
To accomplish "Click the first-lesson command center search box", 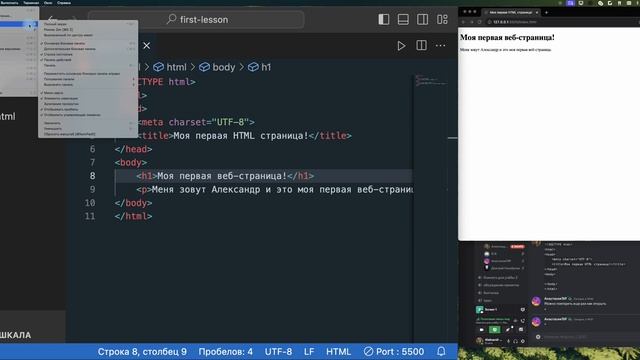I will click(196, 19).
